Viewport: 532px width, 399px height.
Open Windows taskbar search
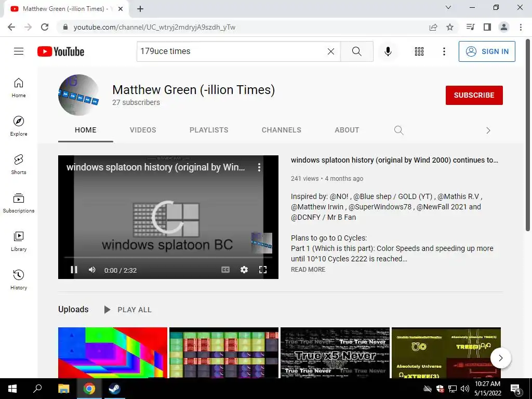[x=37, y=389]
